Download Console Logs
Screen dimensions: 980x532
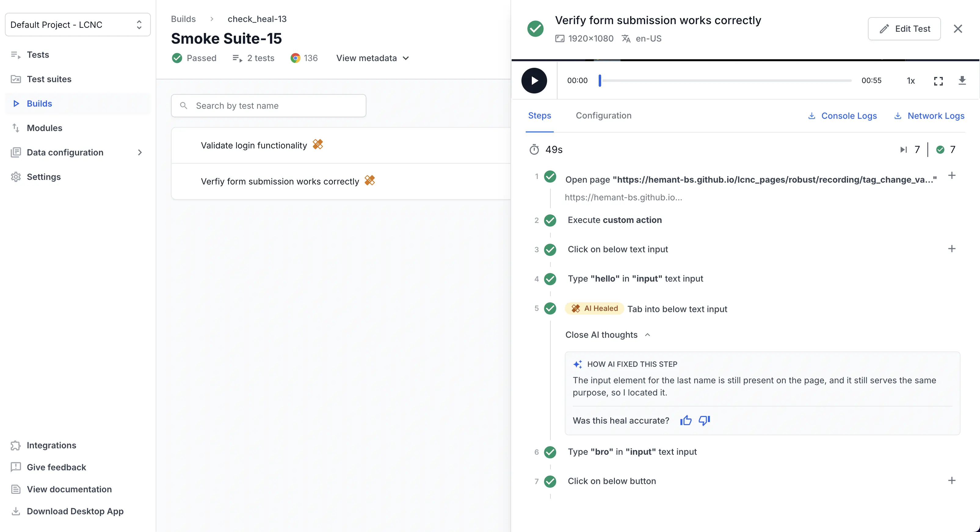tap(842, 116)
